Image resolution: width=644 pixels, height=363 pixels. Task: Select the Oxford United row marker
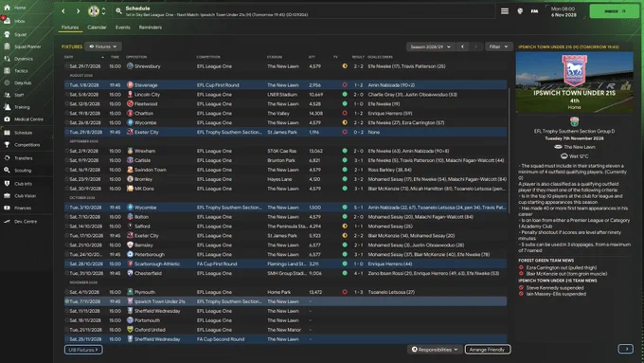[x=67, y=330]
